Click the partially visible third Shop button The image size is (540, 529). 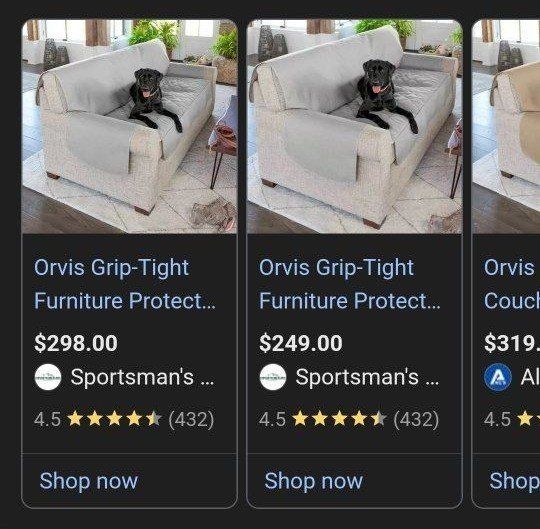pyautogui.click(x=515, y=481)
